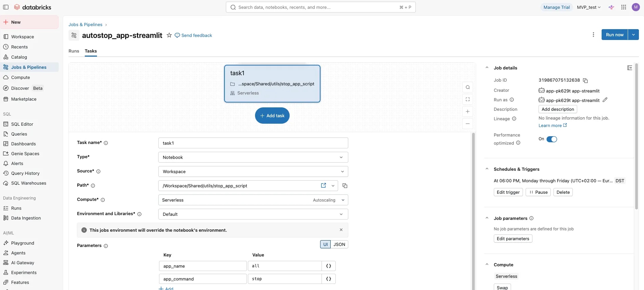This screenshot has width=644, height=290.
Task: Open the Databricks Assistant sparkle icon
Action: 611,7
